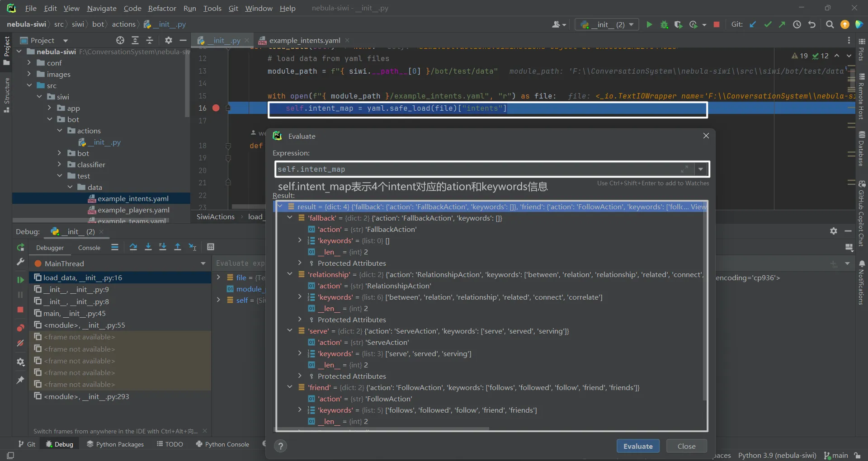Screen dimensions: 868x461
Task: Collapse the 'fallback' dict node
Action: point(290,218)
